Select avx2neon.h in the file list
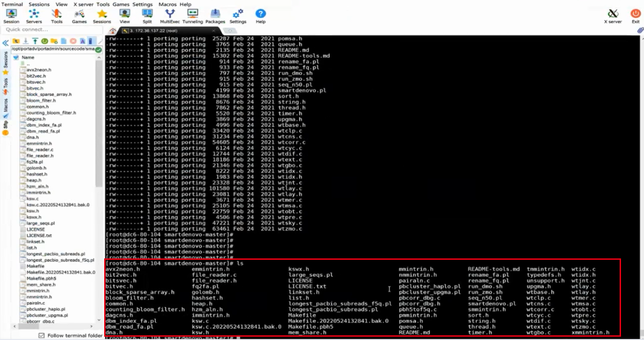644x340 pixels. click(39, 70)
